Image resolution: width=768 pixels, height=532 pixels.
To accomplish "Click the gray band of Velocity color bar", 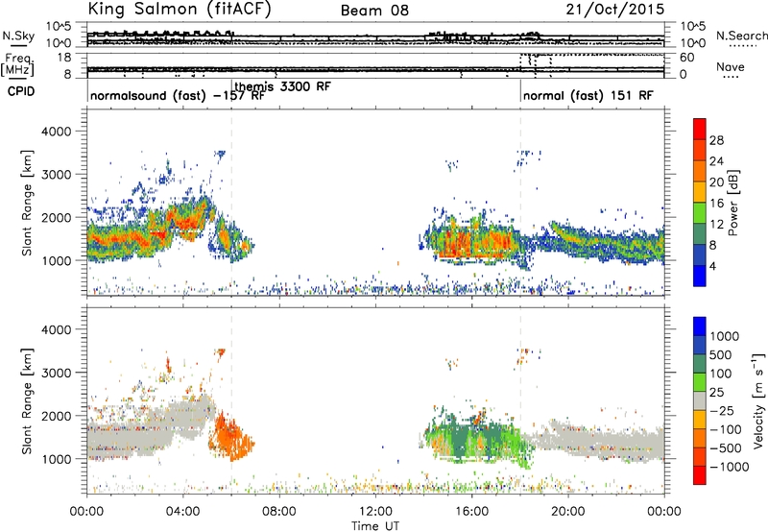I will [x=700, y=400].
